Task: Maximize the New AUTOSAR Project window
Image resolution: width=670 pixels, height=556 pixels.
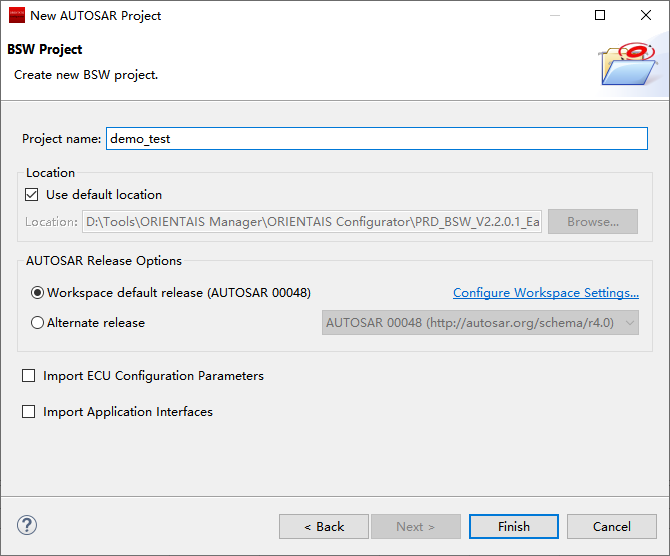Action: click(x=600, y=15)
